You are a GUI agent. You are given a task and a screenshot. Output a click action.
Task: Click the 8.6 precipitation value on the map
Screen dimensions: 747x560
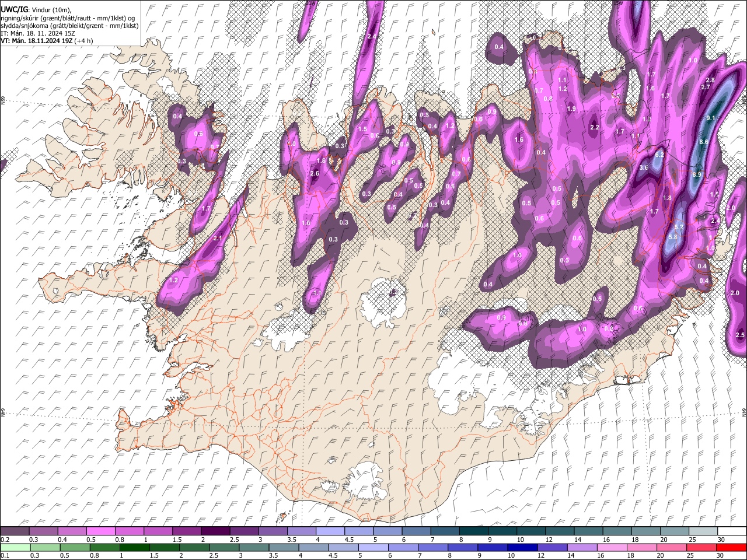tap(704, 142)
